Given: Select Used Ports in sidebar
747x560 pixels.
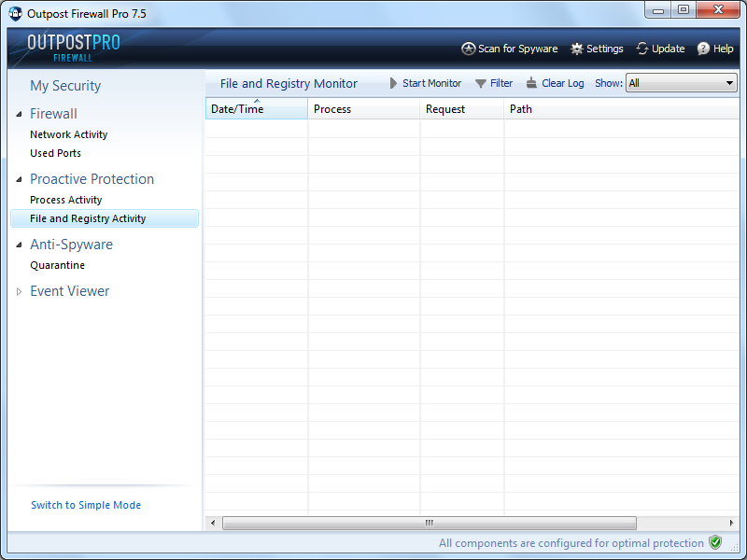Looking at the screenshot, I should [55, 153].
